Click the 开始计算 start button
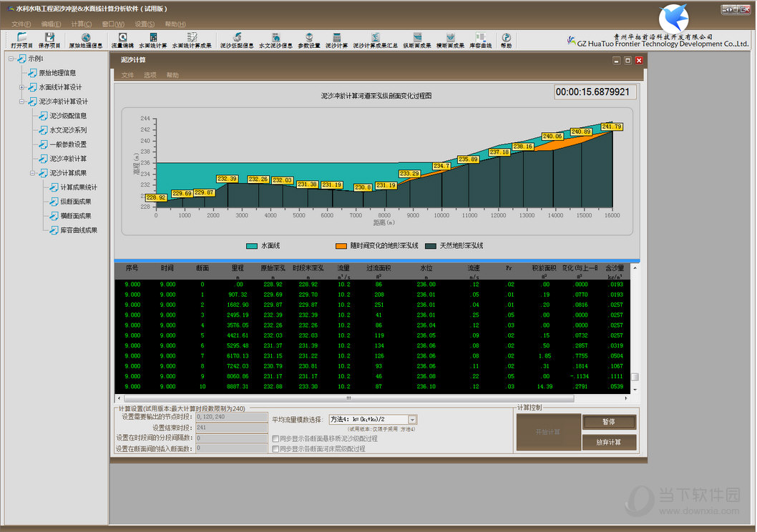Viewport: 757px width, 532px height. pyautogui.click(x=549, y=432)
